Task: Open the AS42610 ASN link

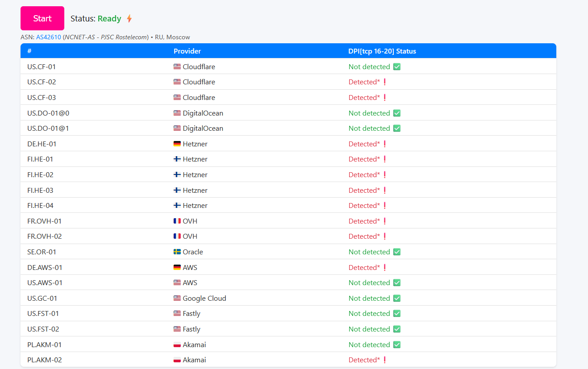Action: pyautogui.click(x=49, y=37)
